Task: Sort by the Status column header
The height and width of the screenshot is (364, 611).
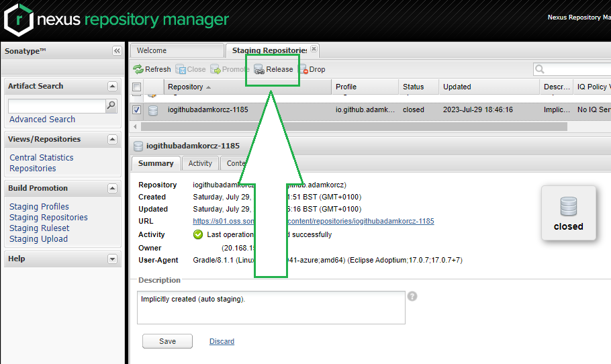Action: click(419, 87)
